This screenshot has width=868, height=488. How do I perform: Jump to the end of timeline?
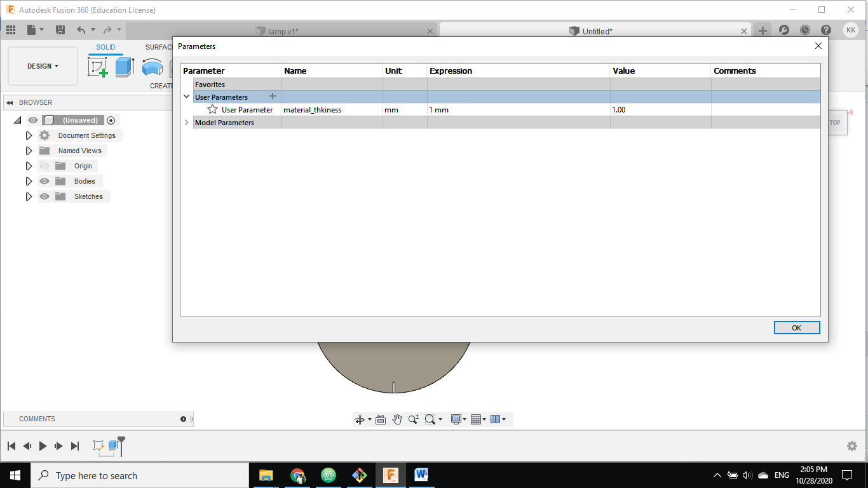pos(75,446)
